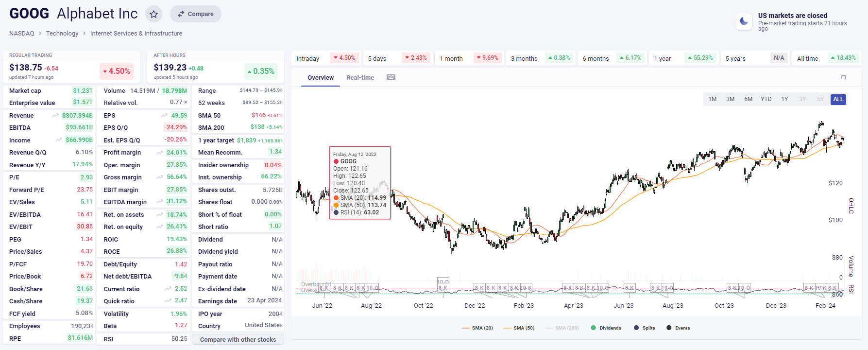Viewport: 868px width, 350px height.
Task: Click the 1 year target $1,839 value
Action: [x=247, y=140]
